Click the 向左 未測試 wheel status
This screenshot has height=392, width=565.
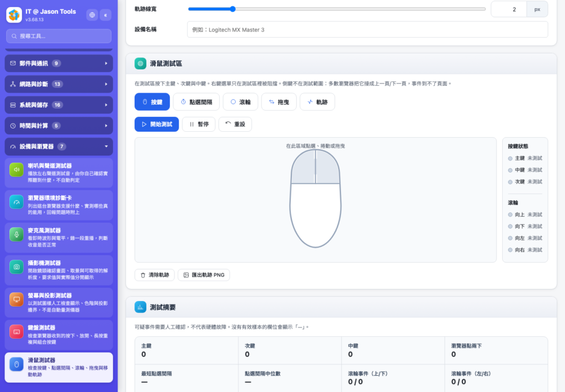[525, 238]
